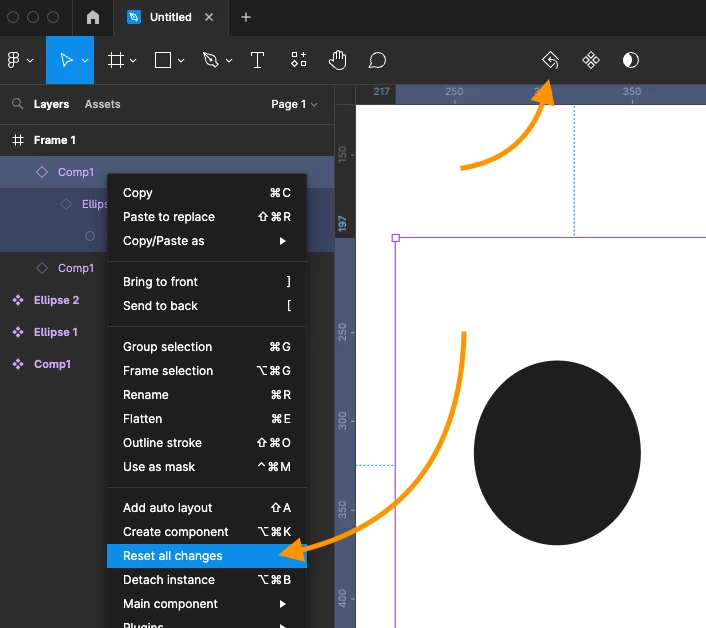Select the Rectangle shape tool
The height and width of the screenshot is (628, 706).
[x=163, y=60]
